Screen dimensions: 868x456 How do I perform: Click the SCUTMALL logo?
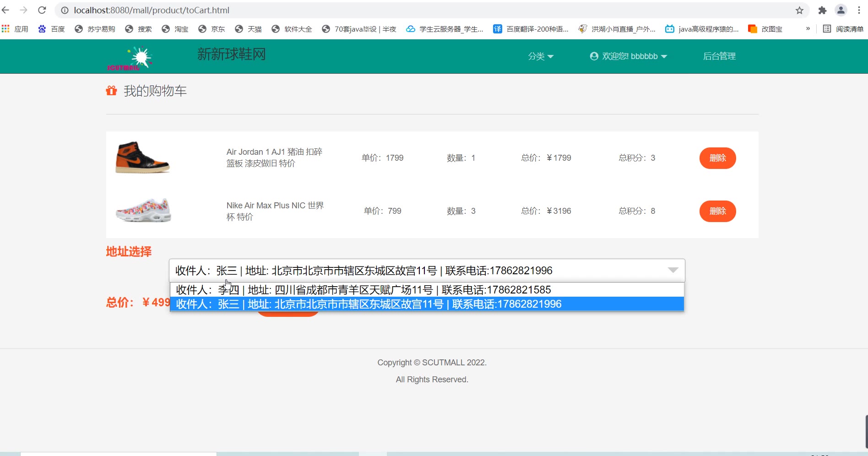tap(130, 58)
